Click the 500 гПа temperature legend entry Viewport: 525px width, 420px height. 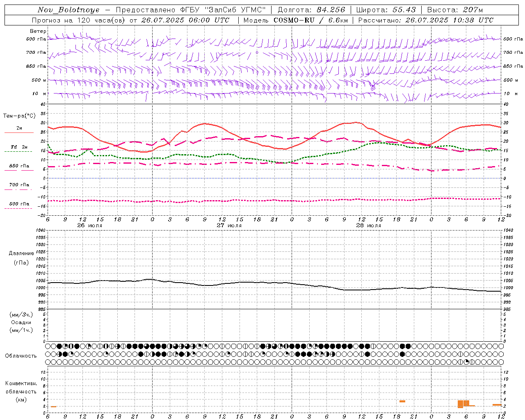point(19,204)
